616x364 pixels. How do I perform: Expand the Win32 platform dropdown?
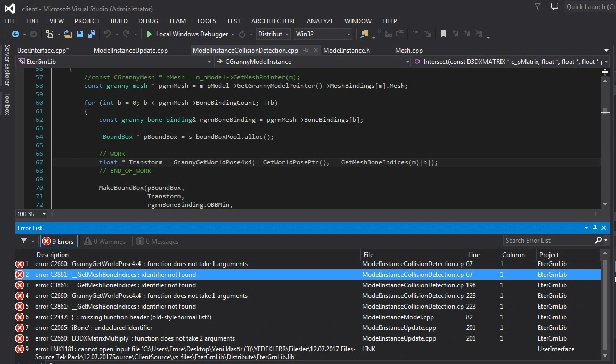click(323, 34)
